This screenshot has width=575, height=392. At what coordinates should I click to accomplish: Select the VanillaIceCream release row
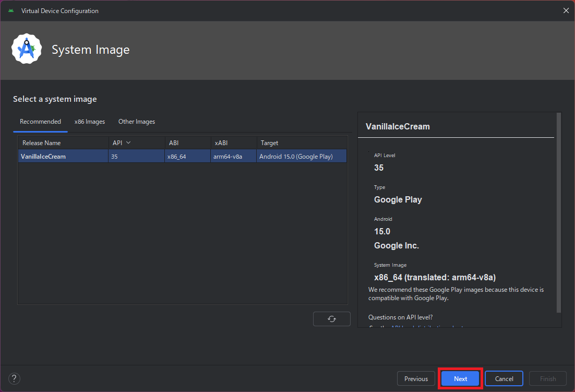coord(43,156)
